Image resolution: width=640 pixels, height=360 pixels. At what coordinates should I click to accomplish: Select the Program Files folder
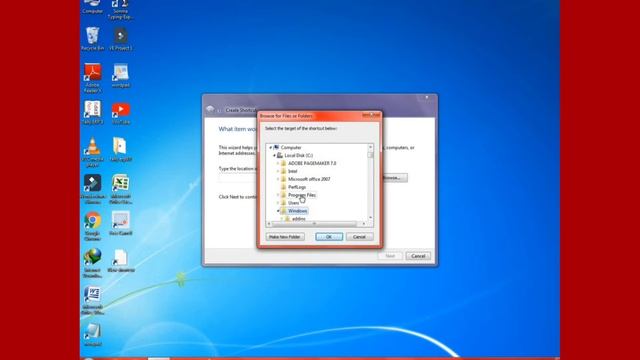pos(302,195)
